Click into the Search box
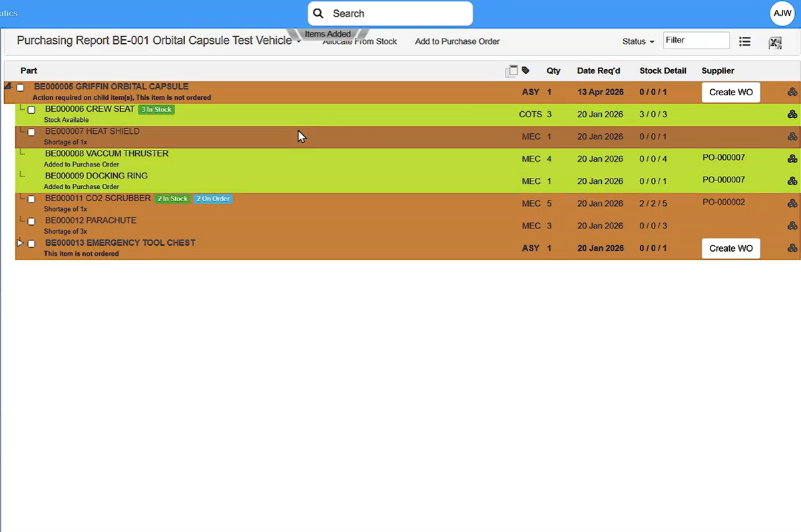This screenshot has width=801, height=532. point(390,13)
